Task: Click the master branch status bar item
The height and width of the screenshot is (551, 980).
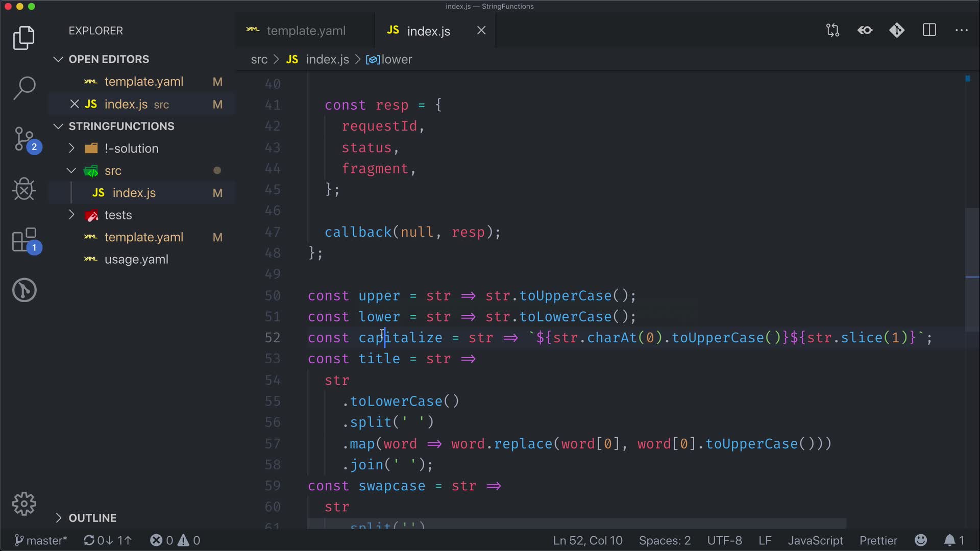Action: (x=41, y=540)
